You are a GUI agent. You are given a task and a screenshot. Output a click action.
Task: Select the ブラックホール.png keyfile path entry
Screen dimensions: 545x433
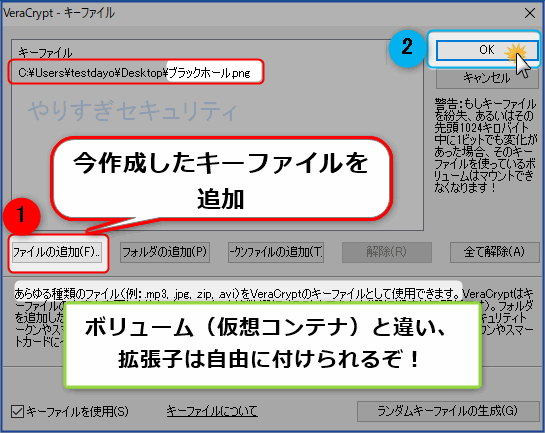click(135, 73)
